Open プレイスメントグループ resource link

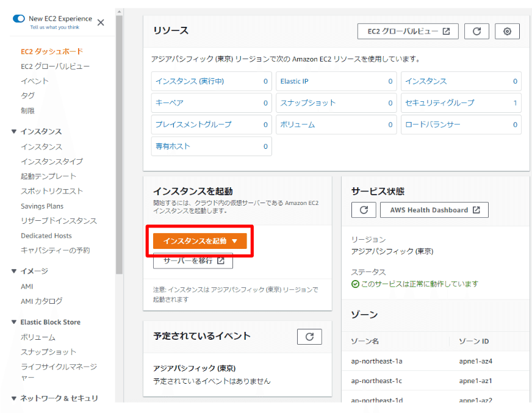(x=193, y=124)
